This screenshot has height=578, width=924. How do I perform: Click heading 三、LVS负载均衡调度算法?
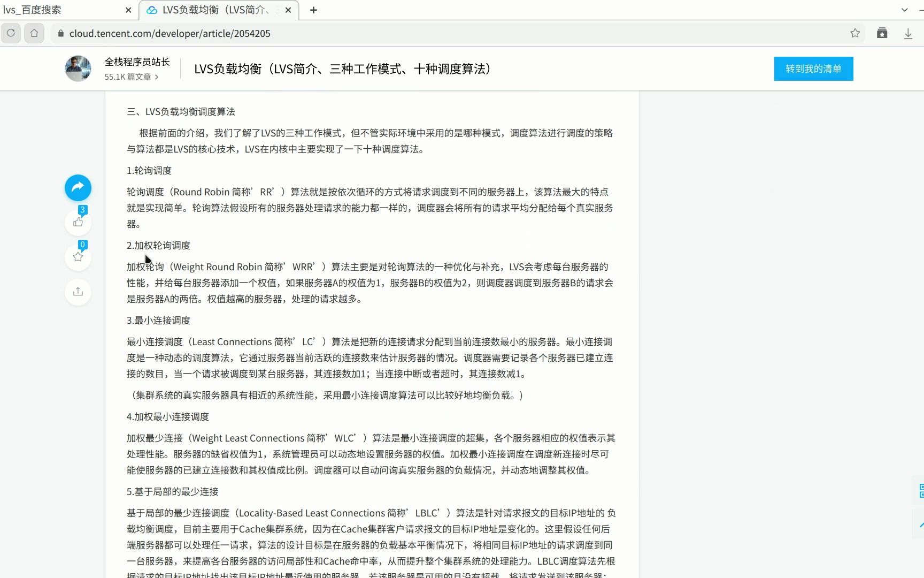pos(181,111)
